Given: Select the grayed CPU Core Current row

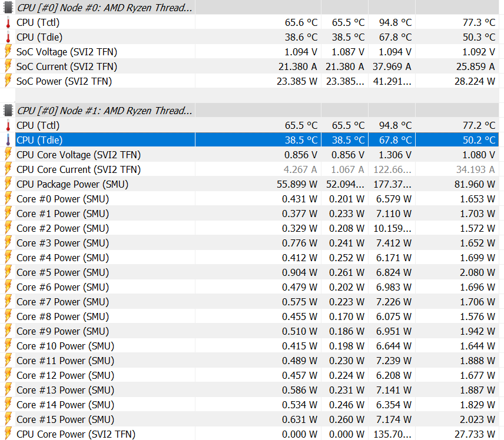Looking at the screenshot, I should tap(78, 169).
